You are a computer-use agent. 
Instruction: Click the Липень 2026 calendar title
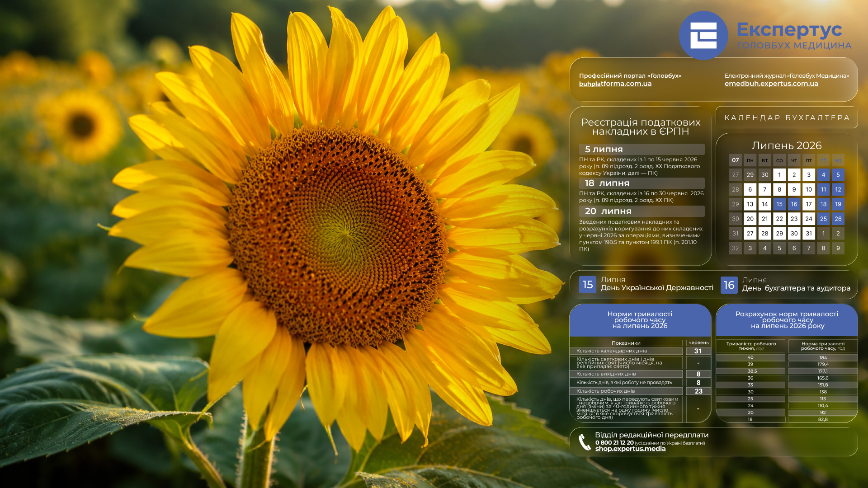[x=787, y=145]
